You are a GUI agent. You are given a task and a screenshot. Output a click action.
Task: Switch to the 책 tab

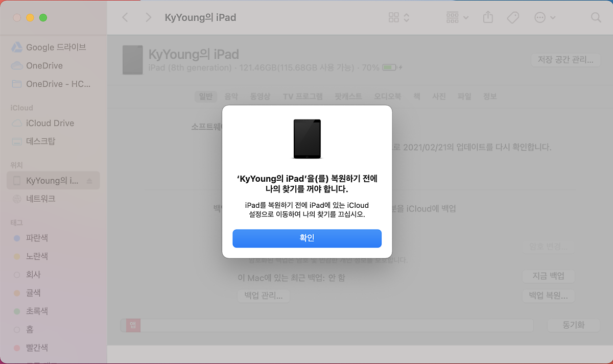[x=417, y=96]
